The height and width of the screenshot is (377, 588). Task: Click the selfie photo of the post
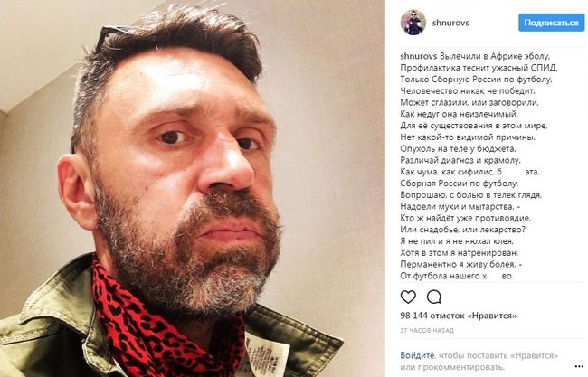[193, 188]
